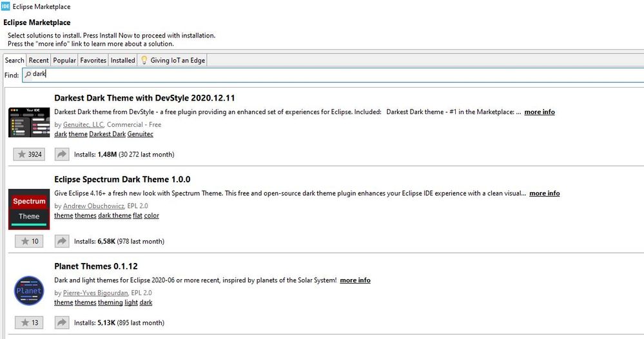Click the theming tag link
The width and height of the screenshot is (644, 339).
tap(110, 302)
